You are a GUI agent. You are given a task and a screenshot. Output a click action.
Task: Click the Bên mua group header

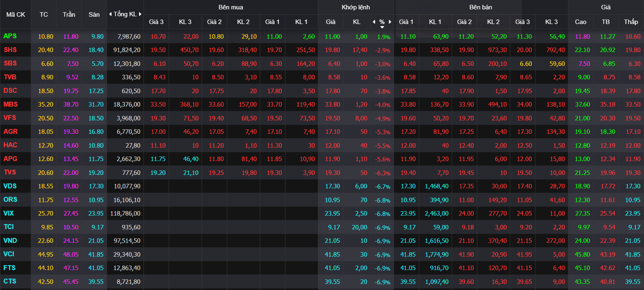click(x=231, y=7)
